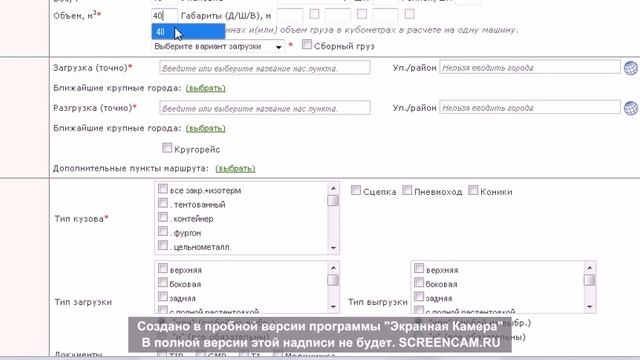The image size is (640, 360).
Task: Click unloading type list scroll down arrow
Action: 589,307
